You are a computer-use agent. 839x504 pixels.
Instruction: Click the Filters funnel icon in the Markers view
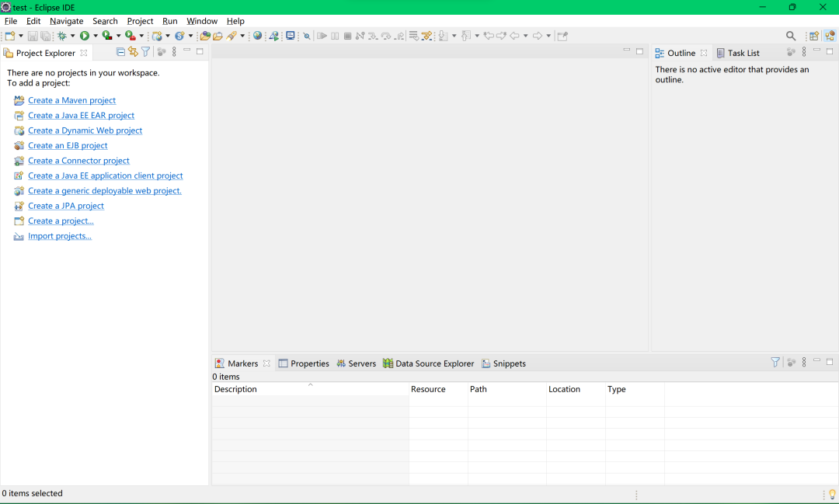775,362
